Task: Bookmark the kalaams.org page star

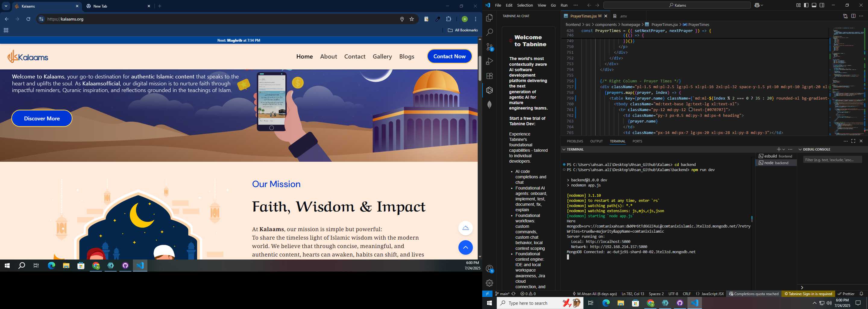Action: (x=412, y=19)
